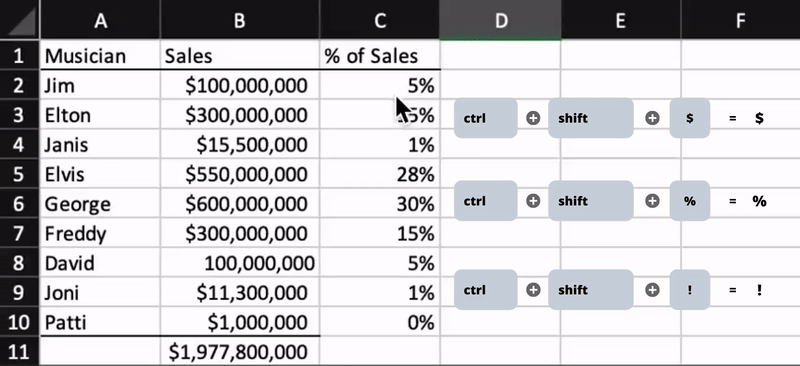Select row 5 header
The width and height of the screenshot is (800, 366).
pyautogui.click(x=19, y=175)
